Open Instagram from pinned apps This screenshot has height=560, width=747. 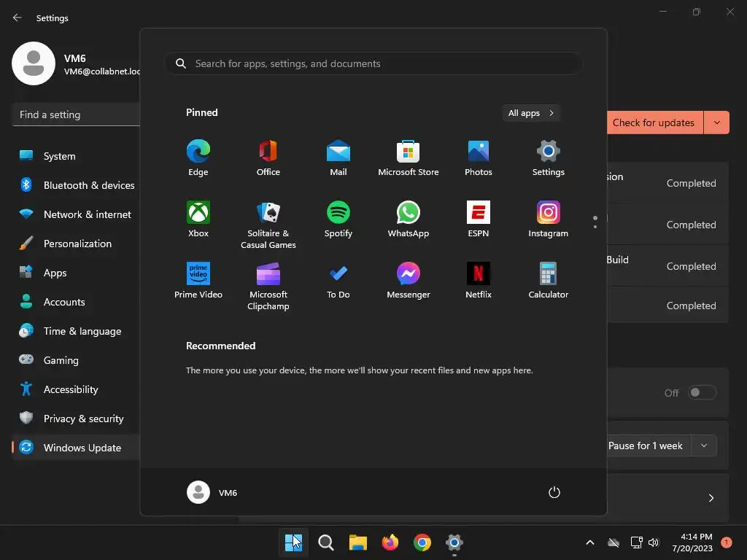click(x=549, y=219)
